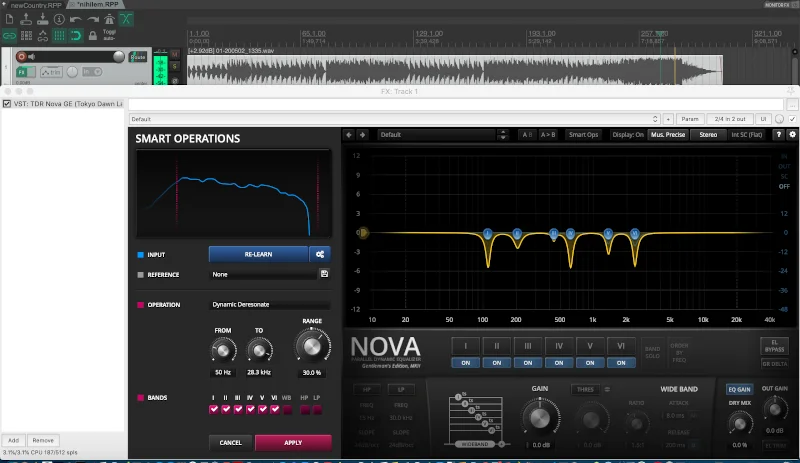The width and height of the screenshot is (800, 463).
Task: Open Stereo channel mode selector
Action: (x=708, y=135)
